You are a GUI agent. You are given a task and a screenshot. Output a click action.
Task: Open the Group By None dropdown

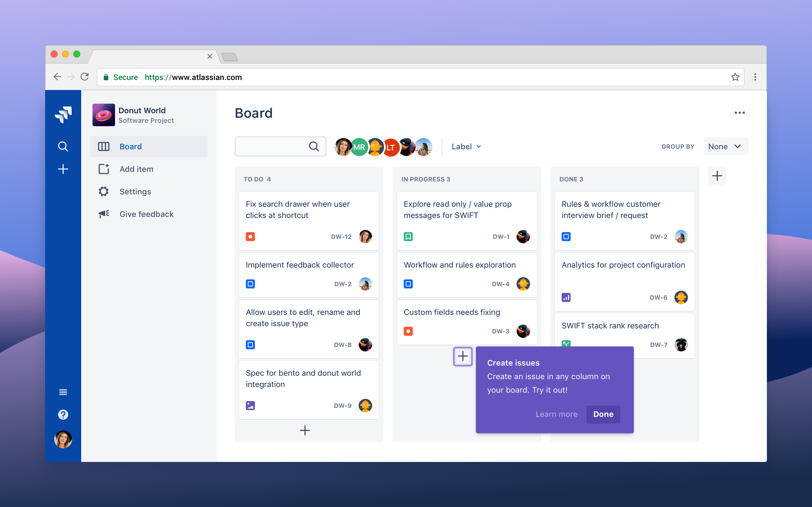coord(725,146)
